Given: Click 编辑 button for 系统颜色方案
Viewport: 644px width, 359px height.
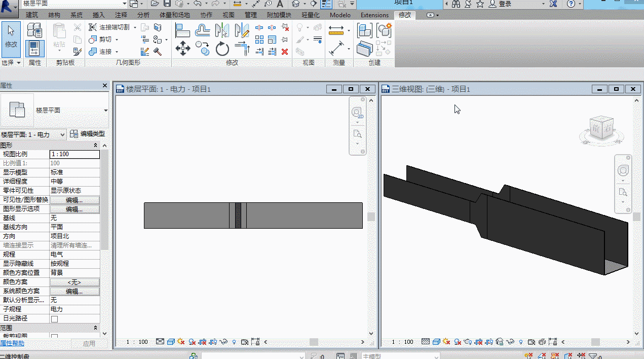Looking at the screenshot, I should pos(74,291).
